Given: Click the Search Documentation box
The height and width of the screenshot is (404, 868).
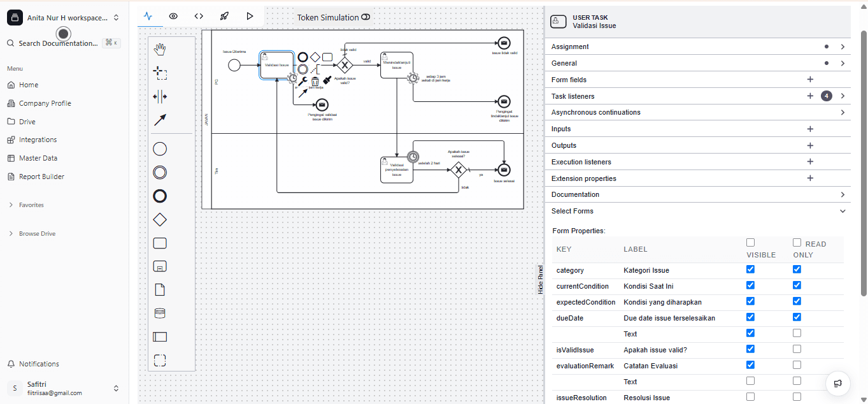Looking at the screenshot, I should [x=58, y=43].
